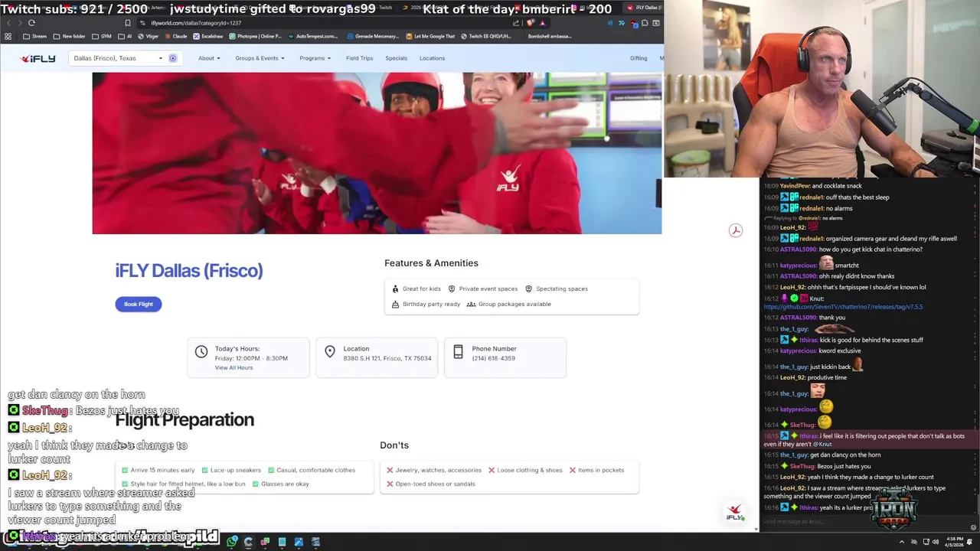980x551 pixels.
Task: Click the iFLY logo in the site header
Action: coord(38,58)
